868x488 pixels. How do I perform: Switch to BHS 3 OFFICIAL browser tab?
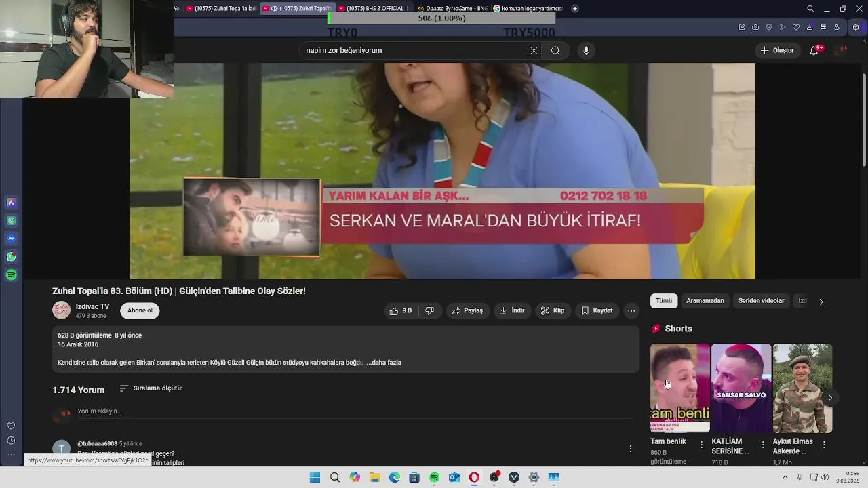(x=373, y=9)
